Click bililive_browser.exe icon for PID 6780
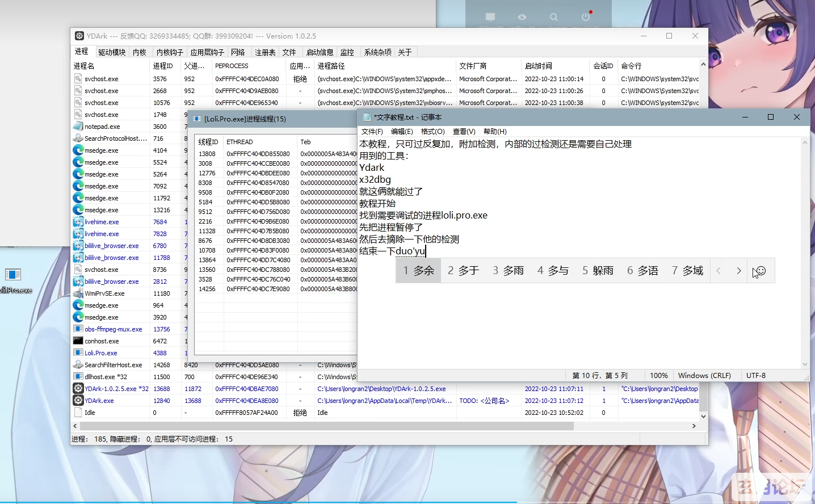This screenshot has height=504, width=815. (x=78, y=246)
